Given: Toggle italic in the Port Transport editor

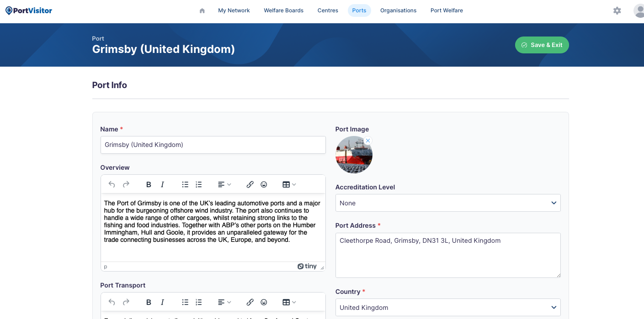Looking at the screenshot, I should coord(162,302).
